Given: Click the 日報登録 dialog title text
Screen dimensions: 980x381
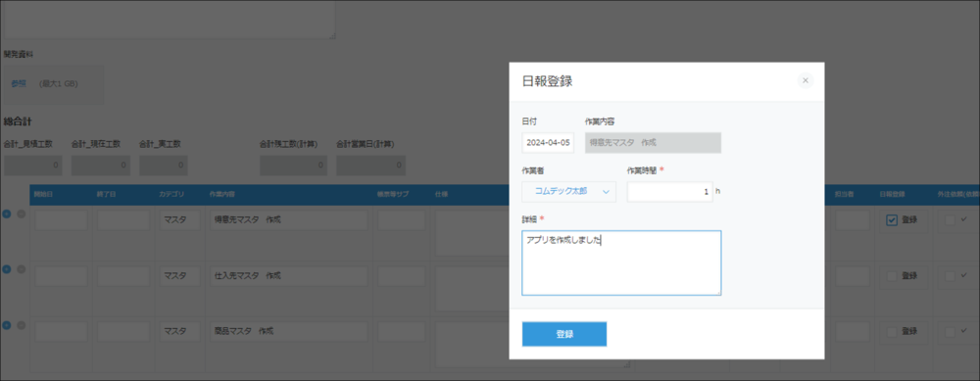Looking at the screenshot, I should (x=548, y=81).
